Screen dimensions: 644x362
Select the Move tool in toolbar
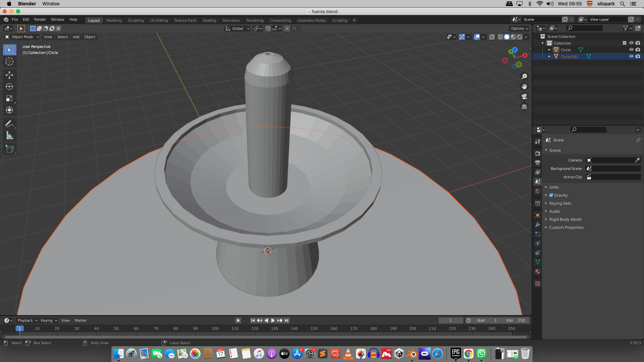(9, 75)
